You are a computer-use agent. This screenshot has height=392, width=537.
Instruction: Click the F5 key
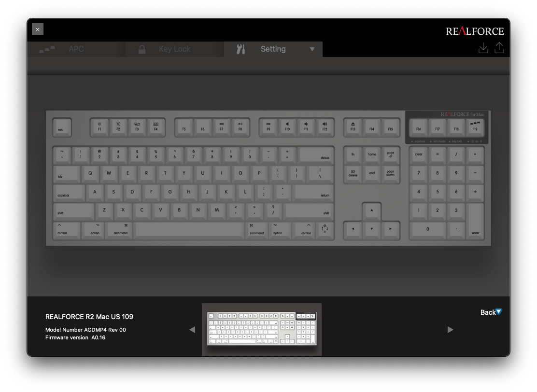pos(184,127)
